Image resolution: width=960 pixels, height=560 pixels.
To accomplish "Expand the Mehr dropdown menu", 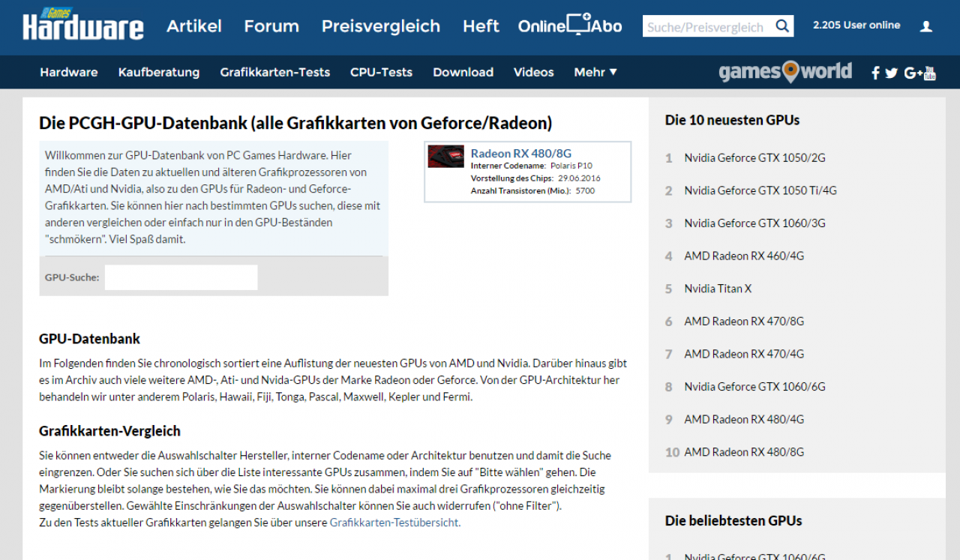I will click(x=595, y=72).
